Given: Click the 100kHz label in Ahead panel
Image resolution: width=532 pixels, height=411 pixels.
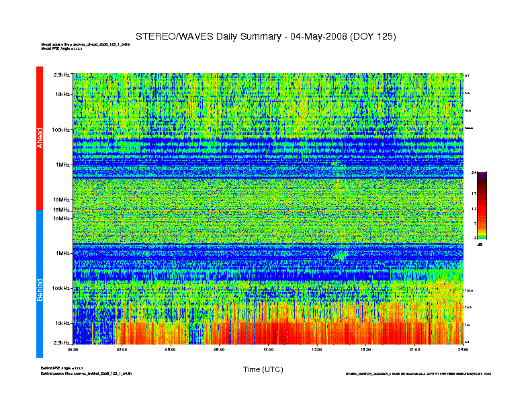Looking at the screenshot, I should click(x=61, y=130).
